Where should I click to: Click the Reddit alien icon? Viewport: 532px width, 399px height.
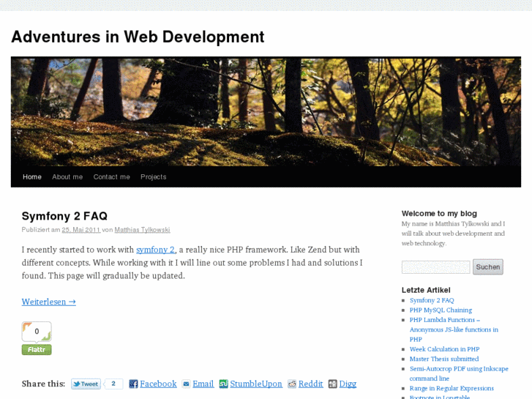point(292,384)
